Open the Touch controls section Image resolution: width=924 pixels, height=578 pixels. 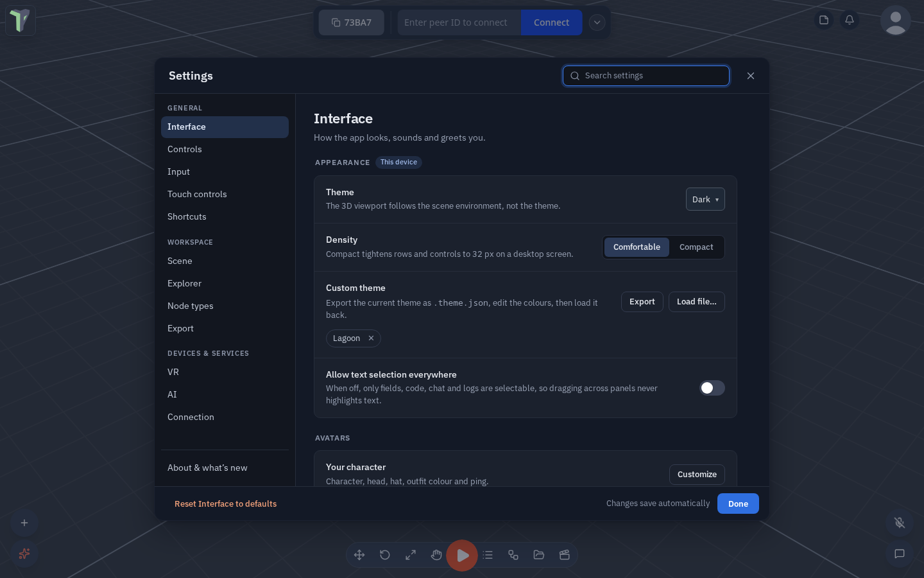225,195
